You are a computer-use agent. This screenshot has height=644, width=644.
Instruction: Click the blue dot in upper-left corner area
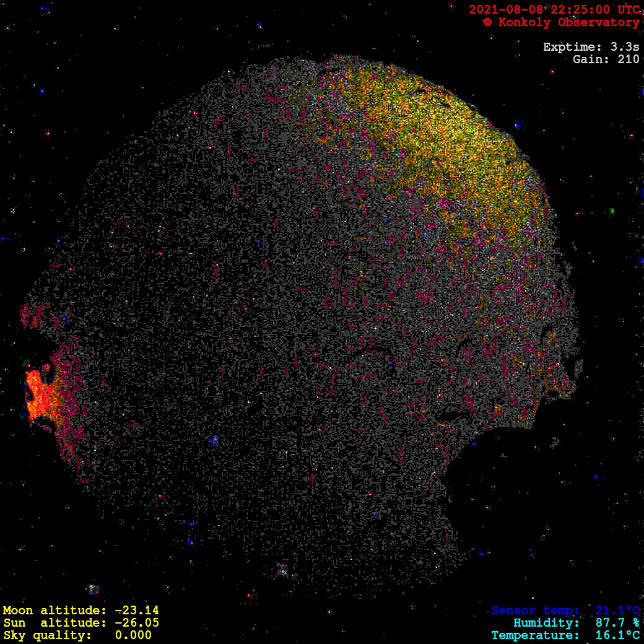click(x=42, y=91)
